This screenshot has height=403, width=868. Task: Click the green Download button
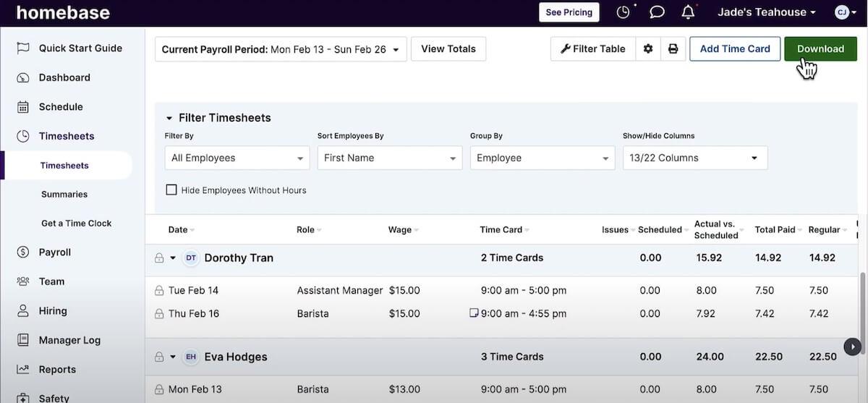[x=820, y=49]
